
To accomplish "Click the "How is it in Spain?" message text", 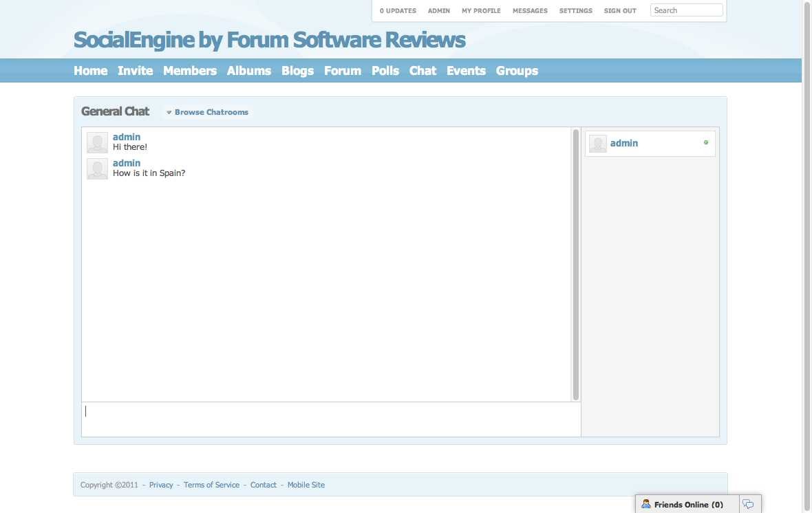I will [149, 173].
